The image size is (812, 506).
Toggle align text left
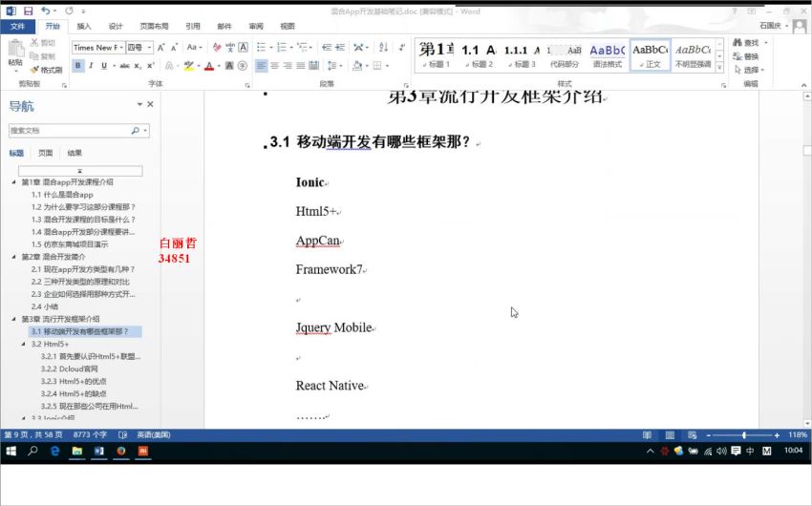tap(261, 66)
